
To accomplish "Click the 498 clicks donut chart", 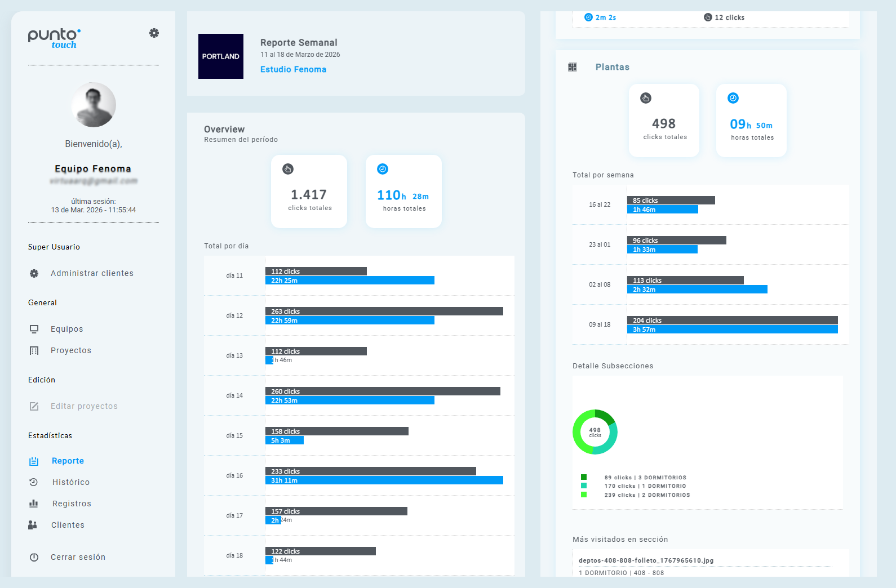I will pyautogui.click(x=595, y=432).
